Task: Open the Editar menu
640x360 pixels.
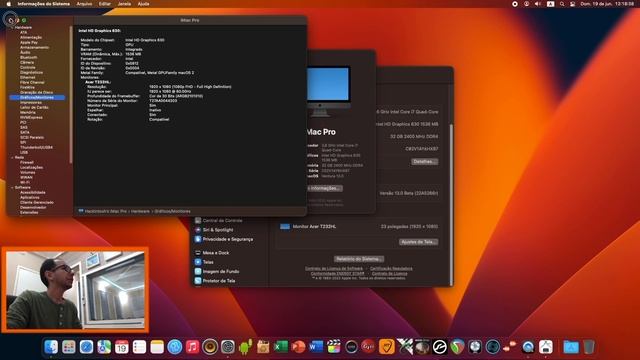Action: 105,4
